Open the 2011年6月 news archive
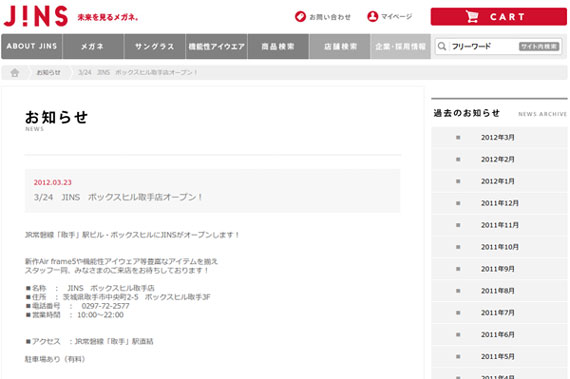 [x=499, y=334]
